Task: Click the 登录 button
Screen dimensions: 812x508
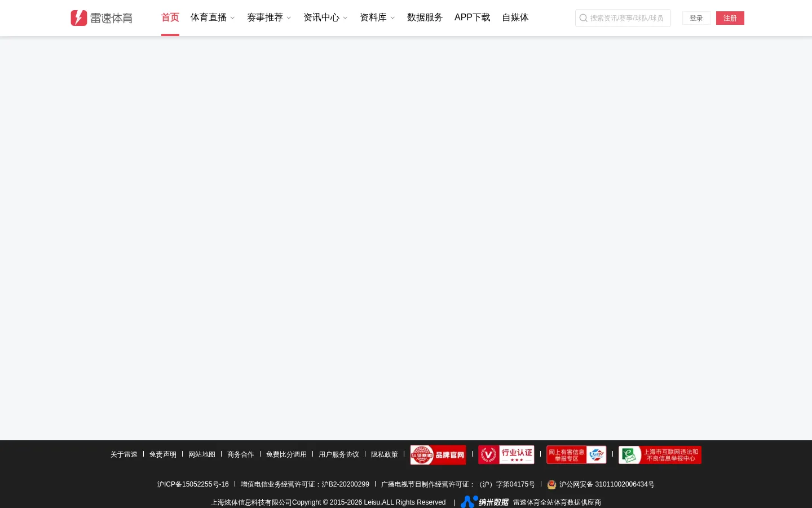Action: [x=696, y=18]
